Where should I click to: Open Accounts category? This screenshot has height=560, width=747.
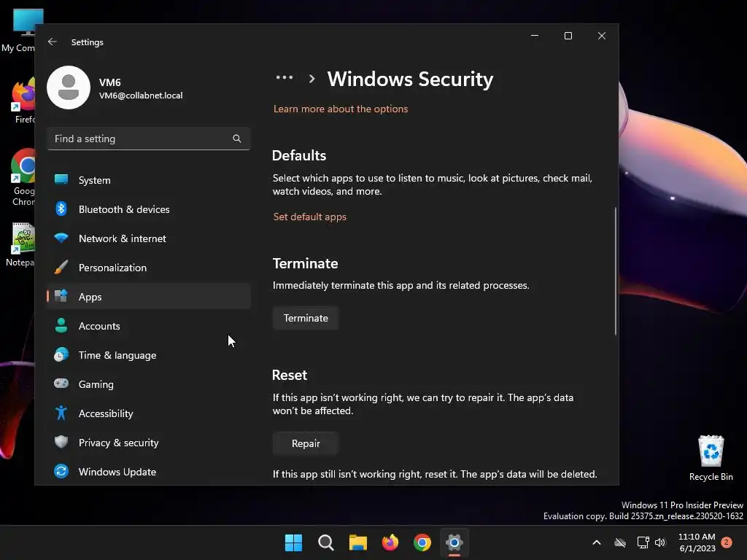(149, 326)
